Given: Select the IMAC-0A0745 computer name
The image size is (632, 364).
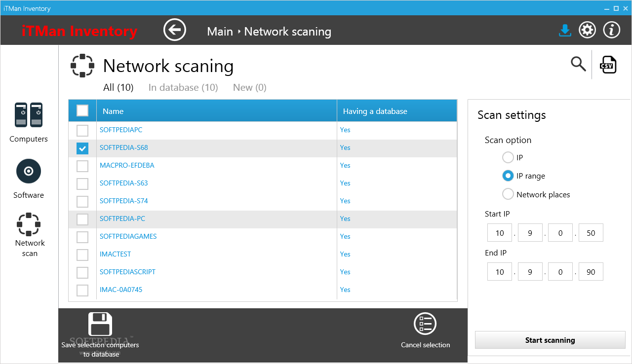Looking at the screenshot, I should (121, 290).
